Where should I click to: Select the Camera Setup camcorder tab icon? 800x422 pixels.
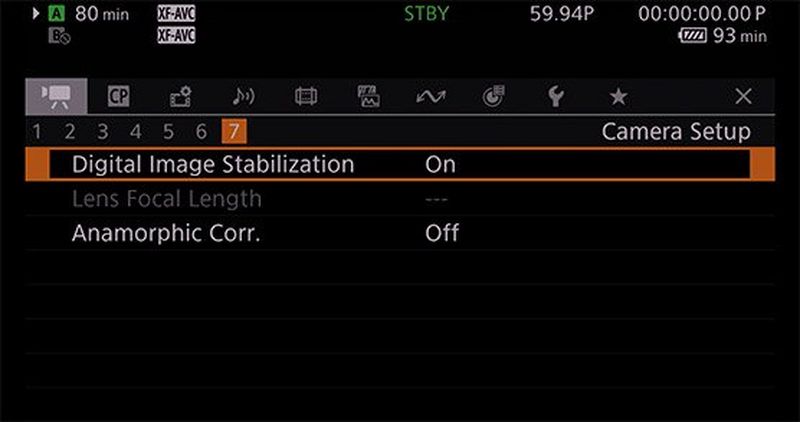pyautogui.click(x=55, y=96)
